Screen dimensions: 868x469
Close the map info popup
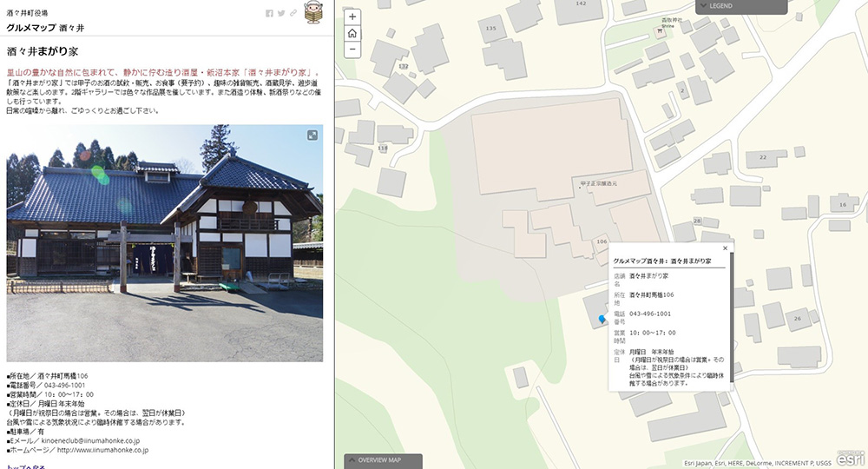click(x=725, y=248)
